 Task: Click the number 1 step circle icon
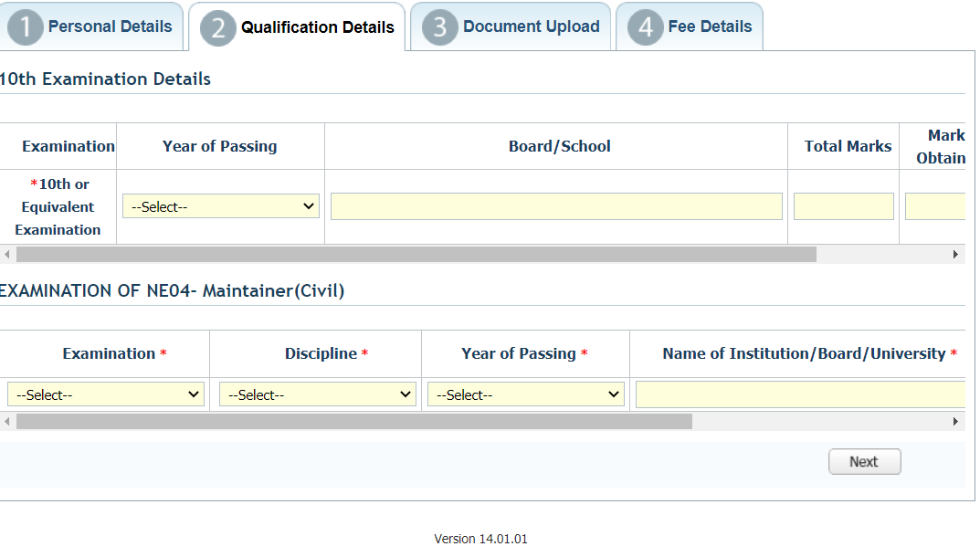coord(25,27)
